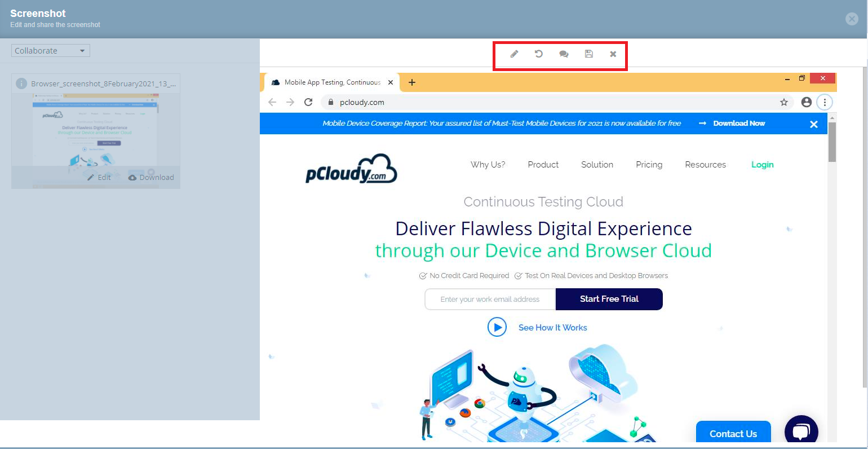
Task: Go forward in the browser
Action: 290,102
